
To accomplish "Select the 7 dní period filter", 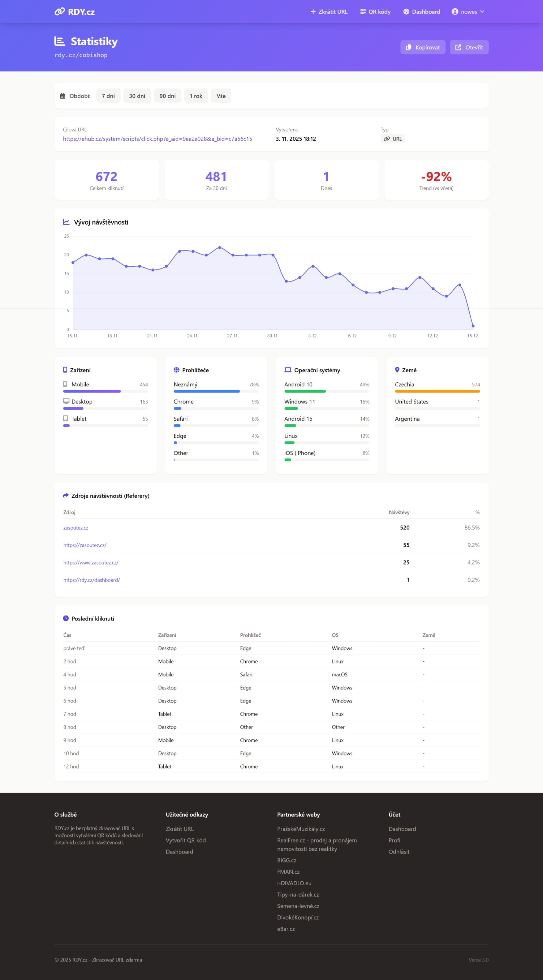I will (x=108, y=96).
